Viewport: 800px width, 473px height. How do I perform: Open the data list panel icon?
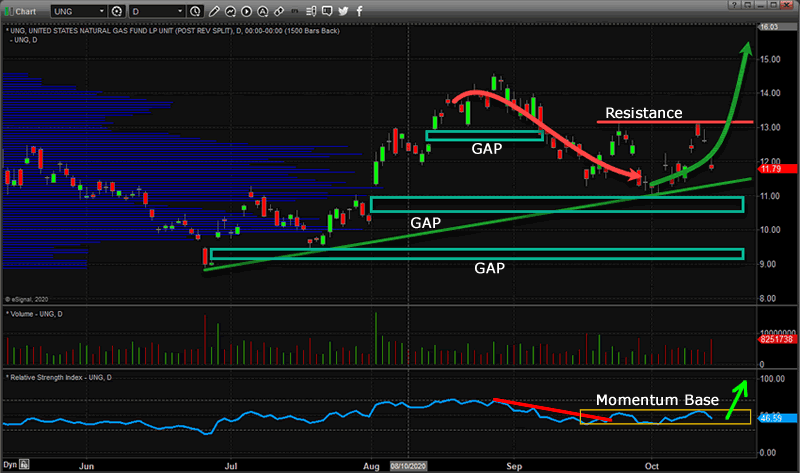pos(311,11)
